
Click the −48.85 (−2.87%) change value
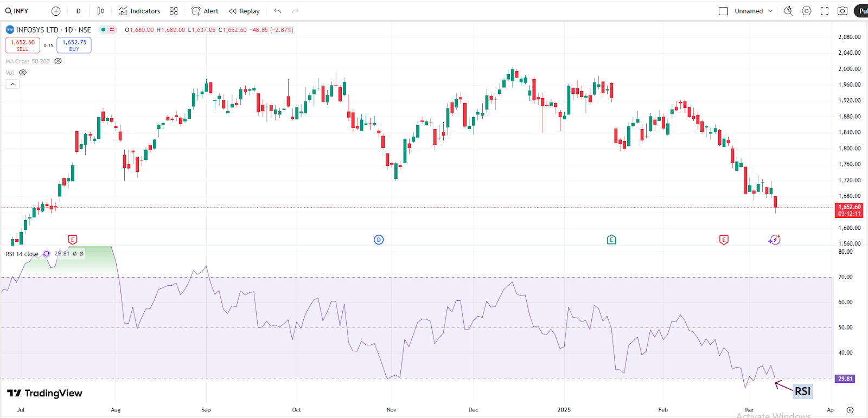point(271,30)
